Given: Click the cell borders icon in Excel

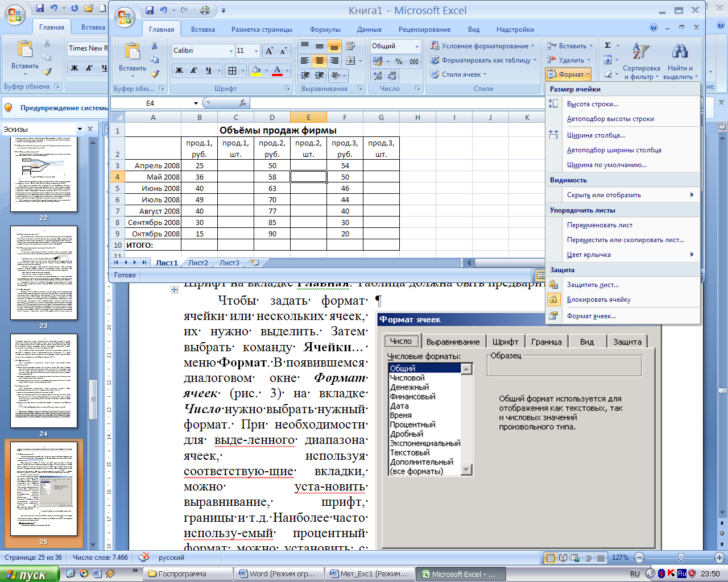Looking at the screenshot, I should pyautogui.click(x=232, y=70).
